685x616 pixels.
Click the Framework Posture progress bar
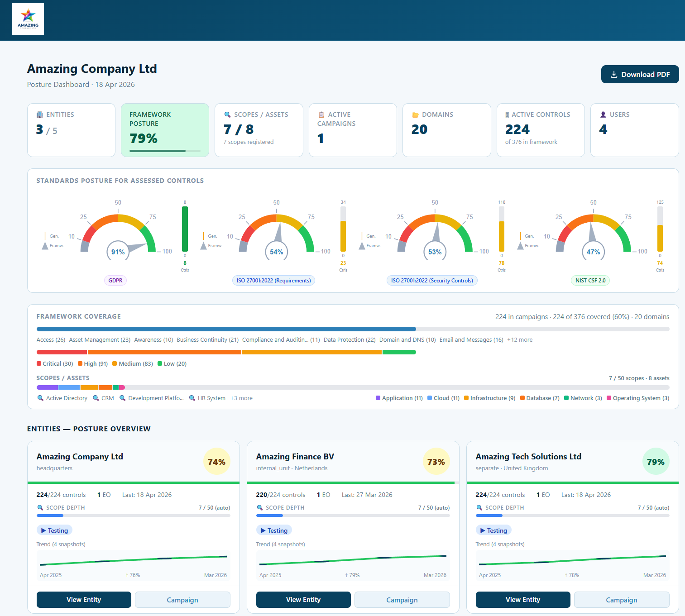pyautogui.click(x=165, y=151)
